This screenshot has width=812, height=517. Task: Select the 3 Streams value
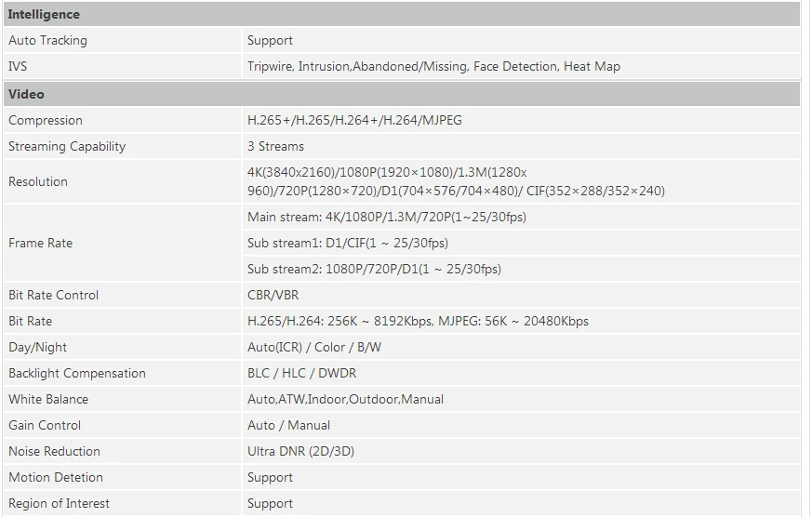pos(275,147)
